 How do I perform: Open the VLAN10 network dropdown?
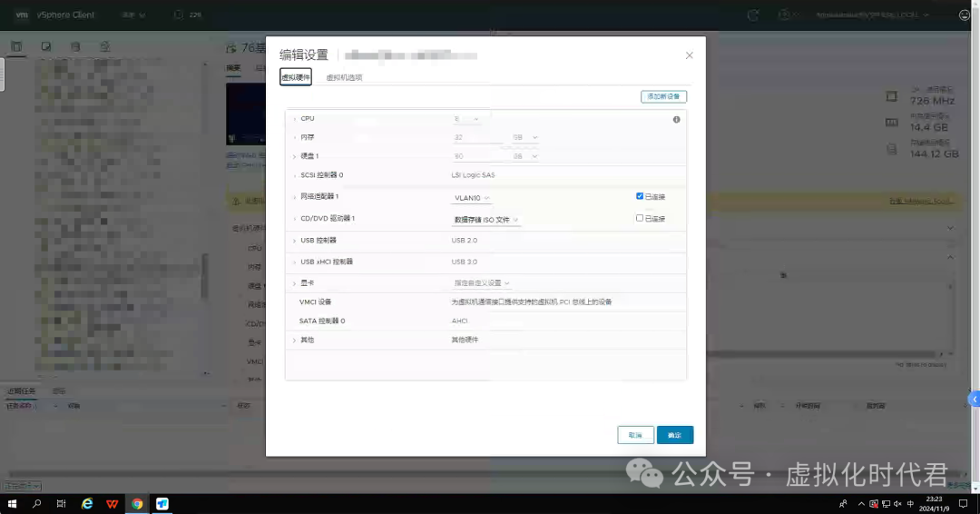click(x=471, y=198)
